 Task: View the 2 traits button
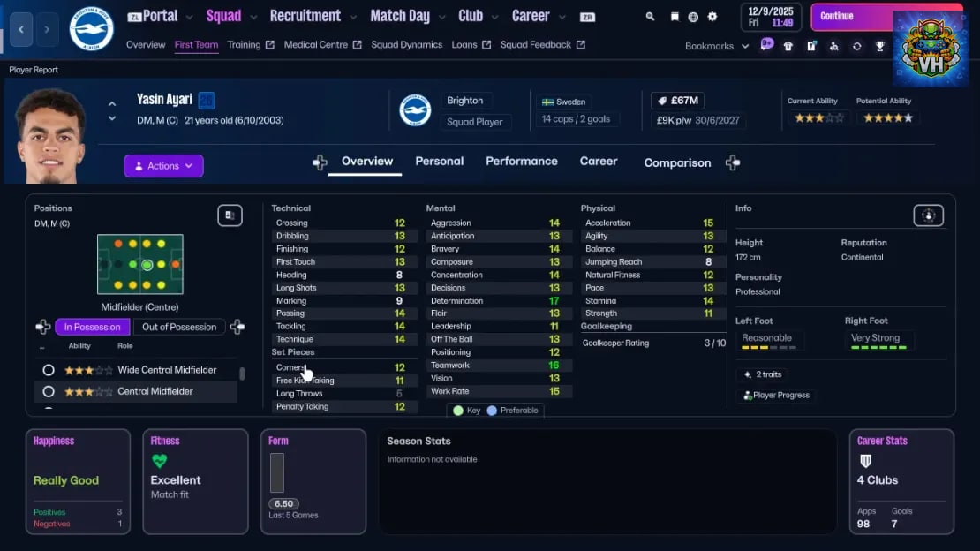[763, 374]
